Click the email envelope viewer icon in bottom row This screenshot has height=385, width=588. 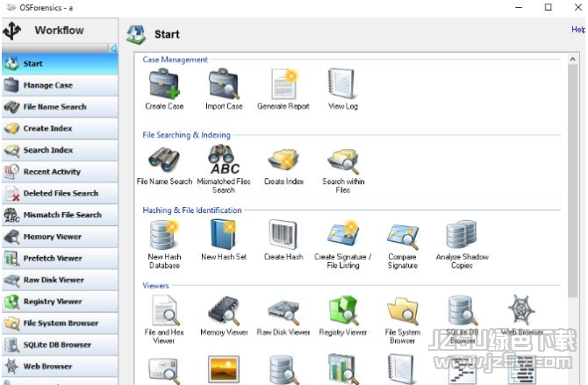(163, 370)
